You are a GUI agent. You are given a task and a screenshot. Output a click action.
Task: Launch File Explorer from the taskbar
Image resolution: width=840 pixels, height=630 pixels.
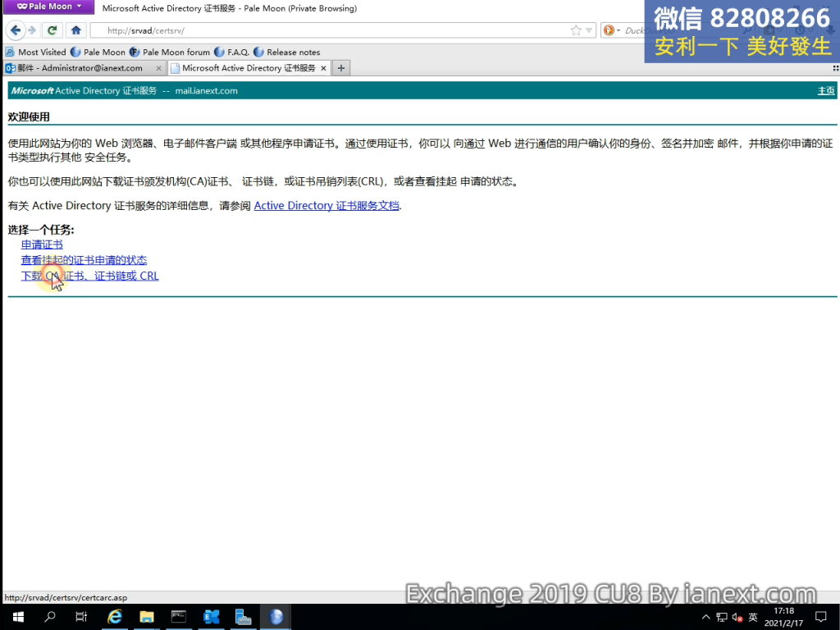pos(147,617)
